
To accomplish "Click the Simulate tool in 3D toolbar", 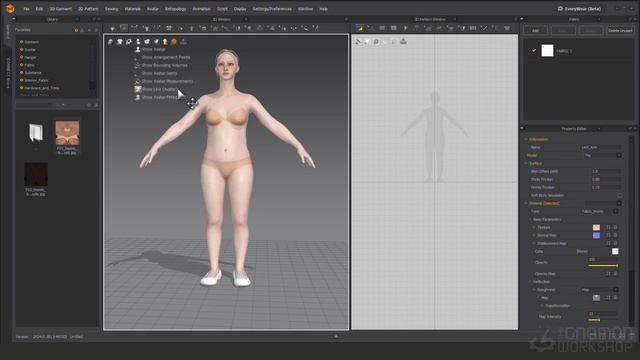I will [x=112, y=28].
